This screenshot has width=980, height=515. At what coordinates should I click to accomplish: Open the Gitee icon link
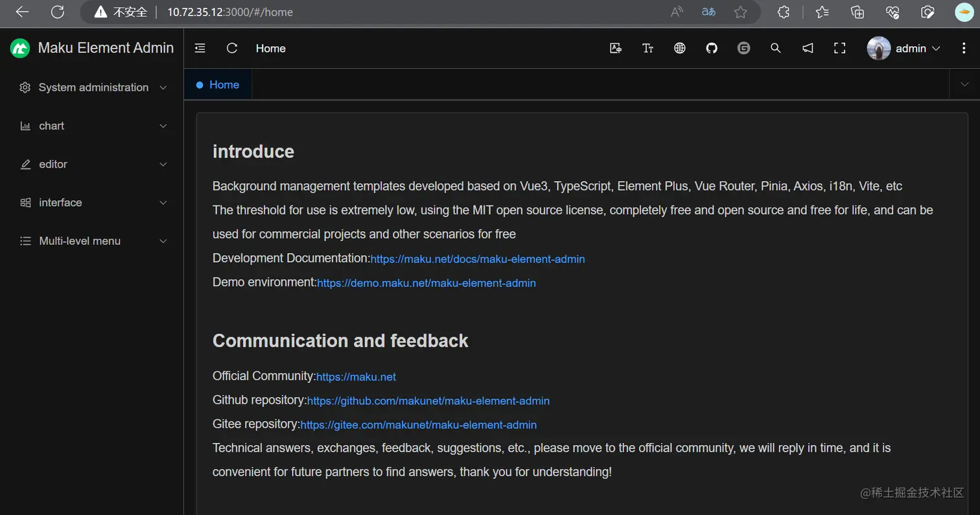point(743,49)
